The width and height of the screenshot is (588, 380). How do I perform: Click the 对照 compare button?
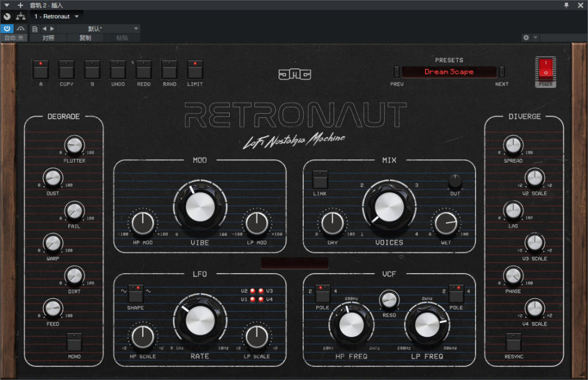coord(48,38)
